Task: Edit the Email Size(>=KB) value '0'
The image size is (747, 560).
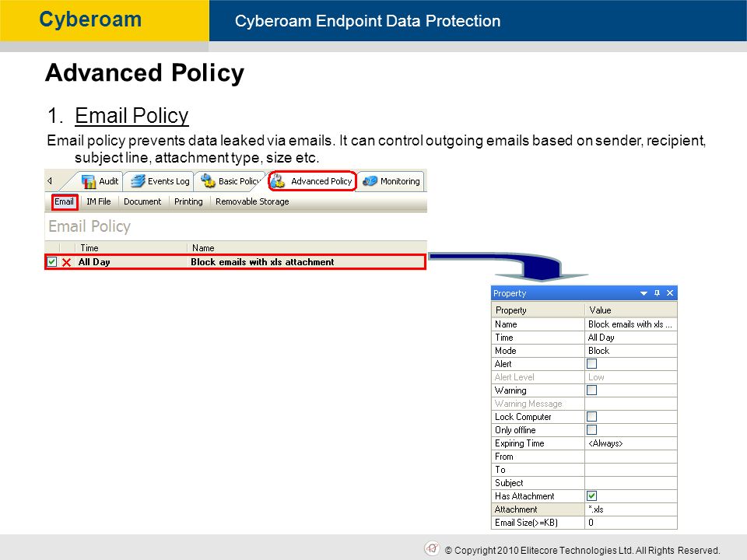Action: pyautogui.click(x=631, y=523)
